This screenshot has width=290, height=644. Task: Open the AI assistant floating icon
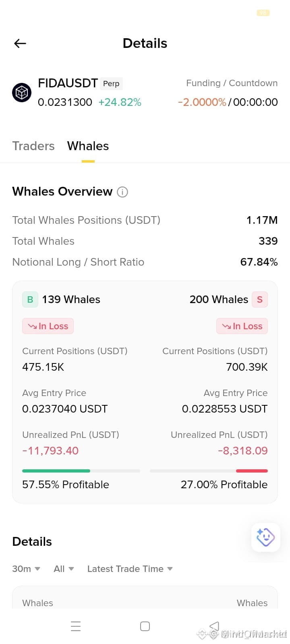(x=265, y=537)
